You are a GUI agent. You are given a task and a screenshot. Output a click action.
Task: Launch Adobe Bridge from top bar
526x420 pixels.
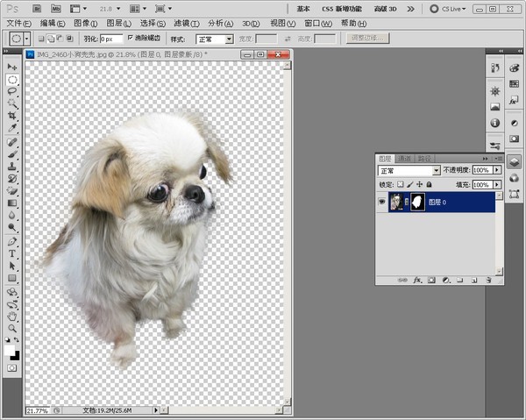click(37, 9)
